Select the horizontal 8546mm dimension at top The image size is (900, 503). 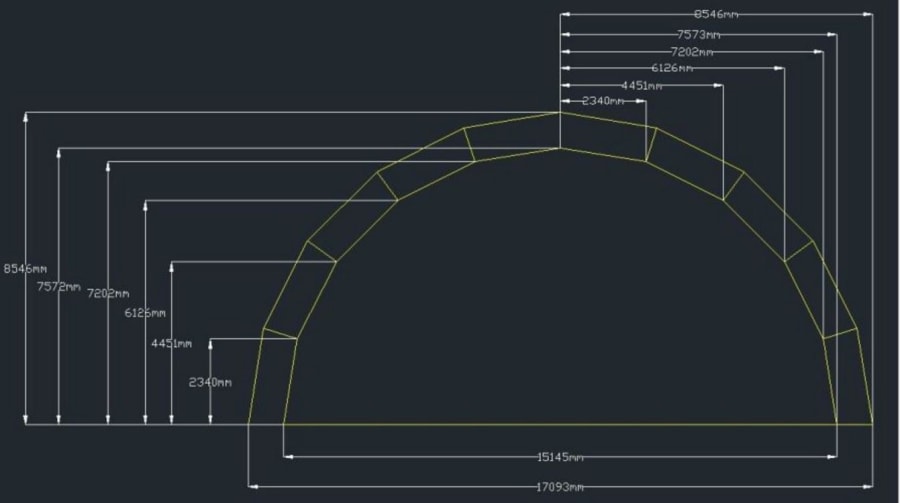pyautogui.click(x=716, y=14)
